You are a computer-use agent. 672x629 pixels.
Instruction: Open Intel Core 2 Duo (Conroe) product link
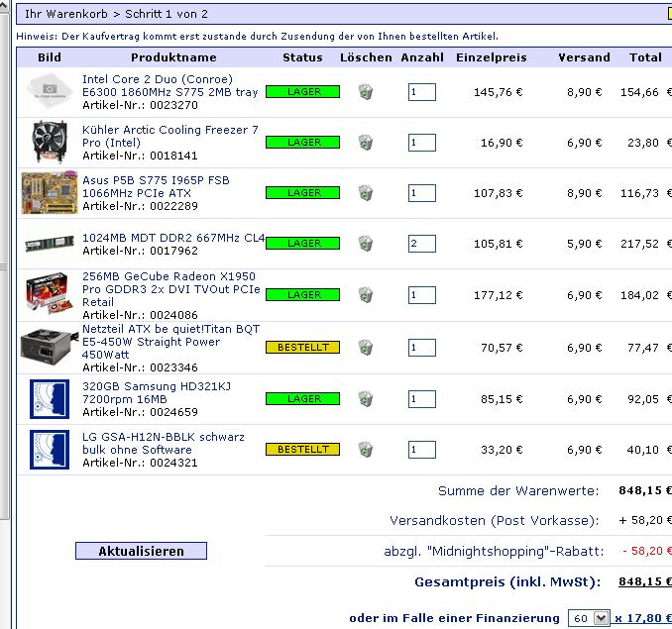tap(170, 85)
